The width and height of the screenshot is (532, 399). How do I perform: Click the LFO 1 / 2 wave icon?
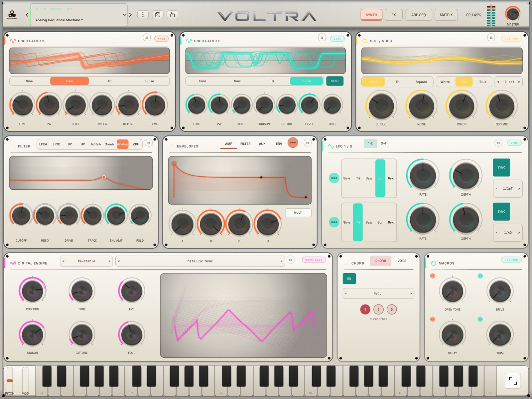tap(331, 146)
